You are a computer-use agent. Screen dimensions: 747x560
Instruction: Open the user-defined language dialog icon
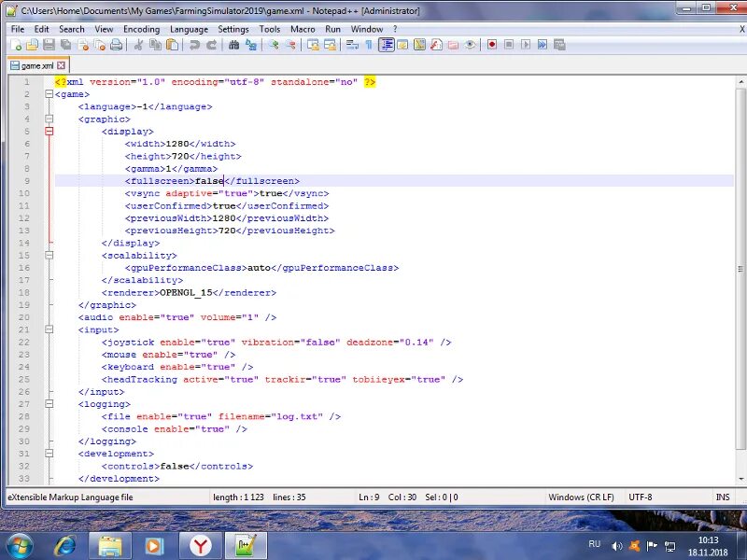pyautogui.click(x=403, y=45)
